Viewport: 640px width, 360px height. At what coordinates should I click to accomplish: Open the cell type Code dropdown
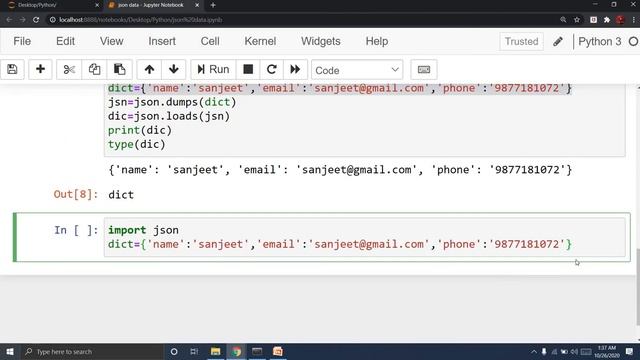click(x=357, y=70)
